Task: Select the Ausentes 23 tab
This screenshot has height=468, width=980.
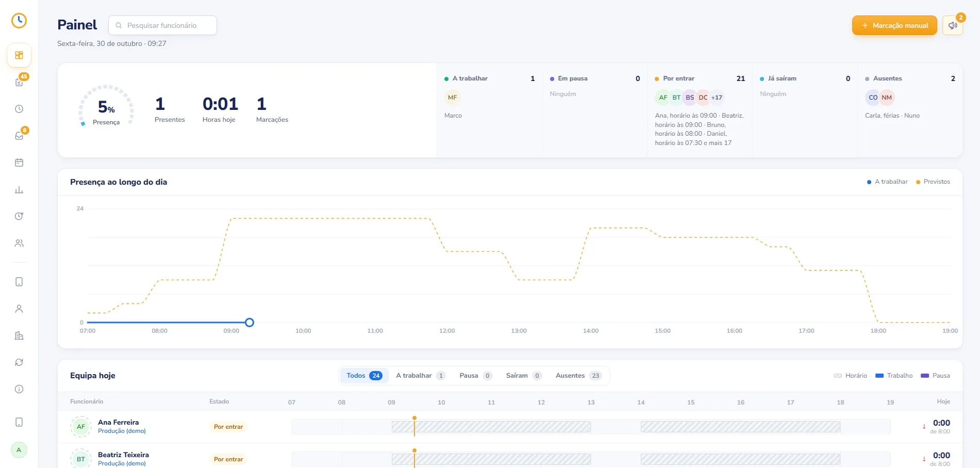Action: point(578,376)
